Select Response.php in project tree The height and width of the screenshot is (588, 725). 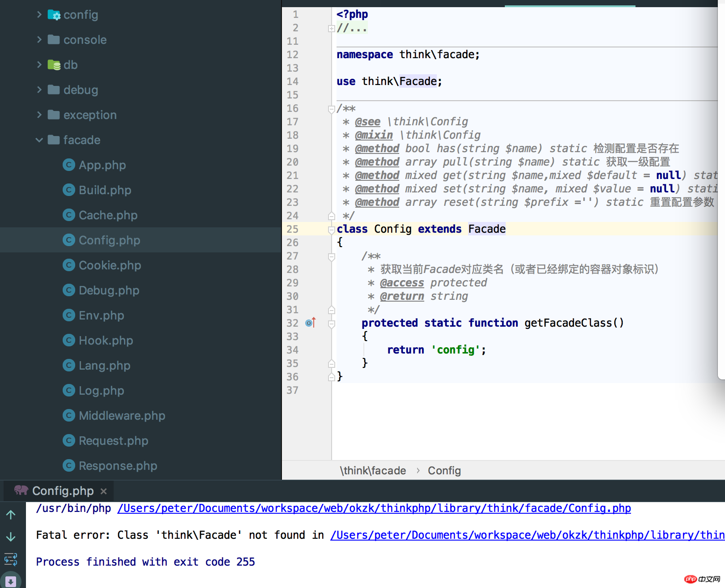coord(118,466)
